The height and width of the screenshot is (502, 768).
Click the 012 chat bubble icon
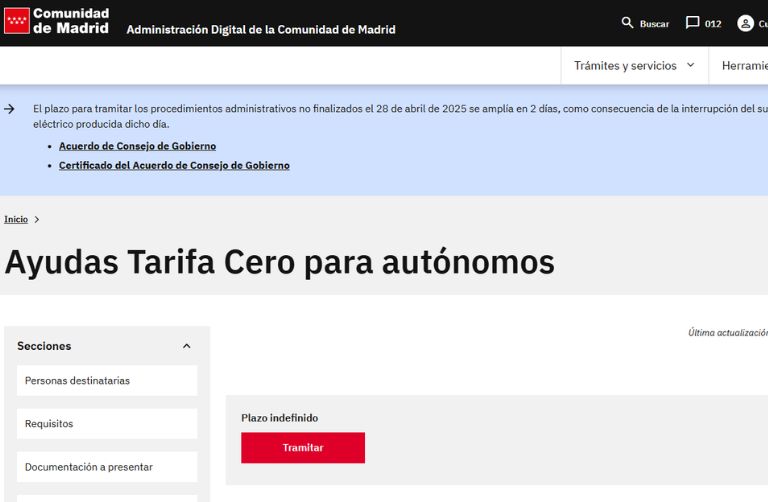point(692,23)
